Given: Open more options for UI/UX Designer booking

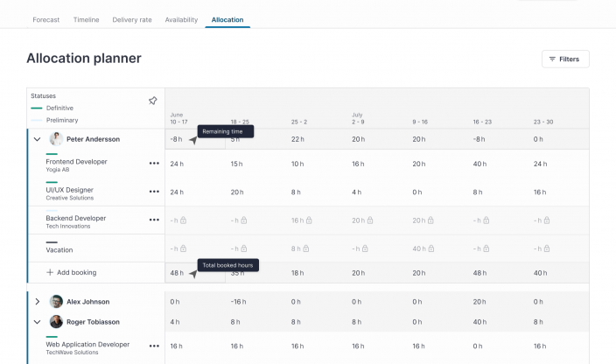Looking at the screenshot, I should click(x=154, y=192).
